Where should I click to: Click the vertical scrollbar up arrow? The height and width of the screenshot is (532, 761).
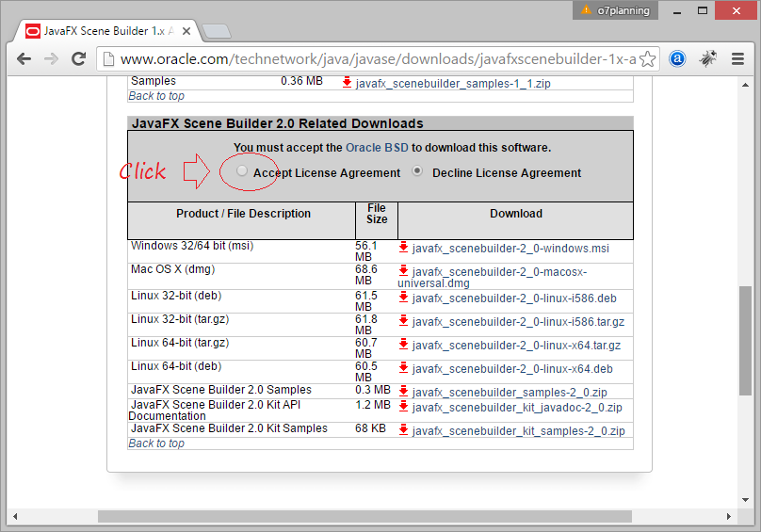tap(745, 85)
